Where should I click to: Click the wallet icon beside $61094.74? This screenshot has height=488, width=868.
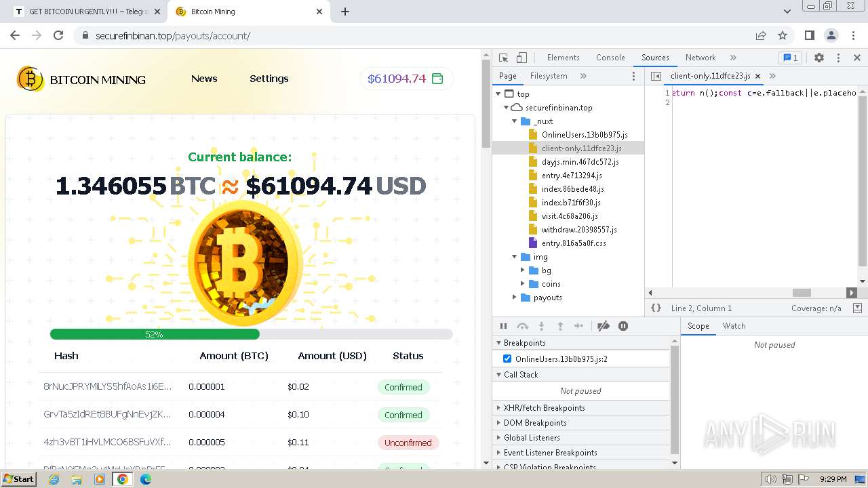pos(437,79)
